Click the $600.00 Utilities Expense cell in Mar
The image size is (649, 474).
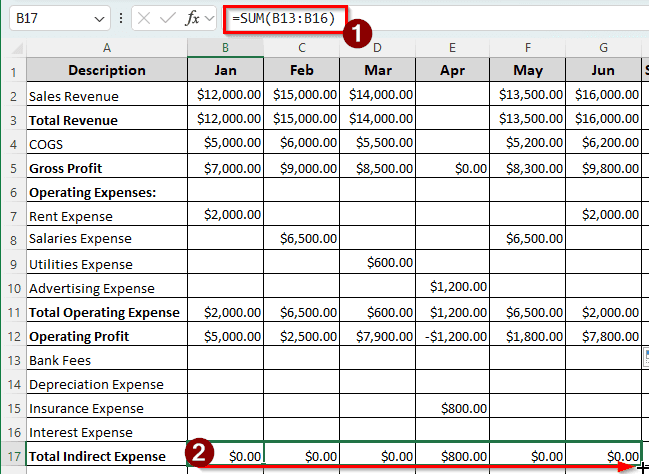click(377, 262)
